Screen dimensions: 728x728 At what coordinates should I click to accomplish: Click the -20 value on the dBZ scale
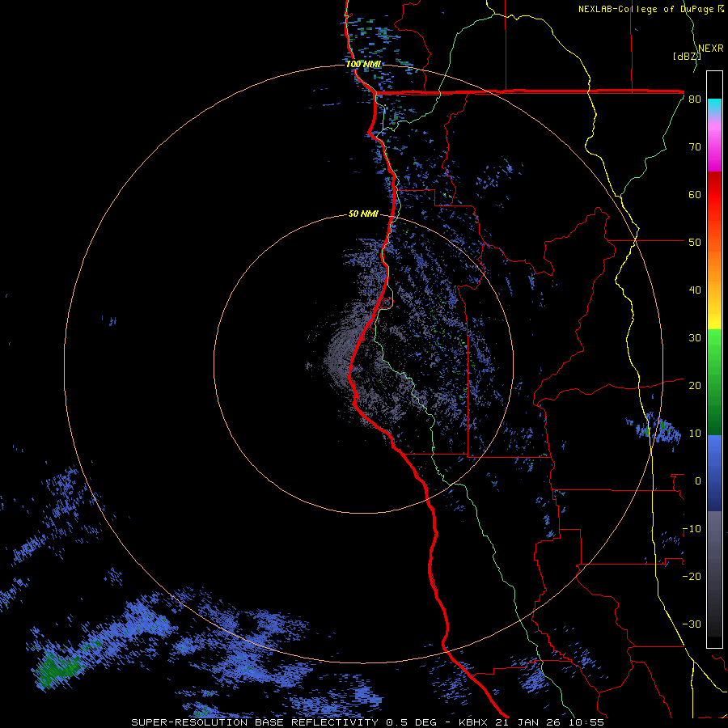[x=692, y=577]
